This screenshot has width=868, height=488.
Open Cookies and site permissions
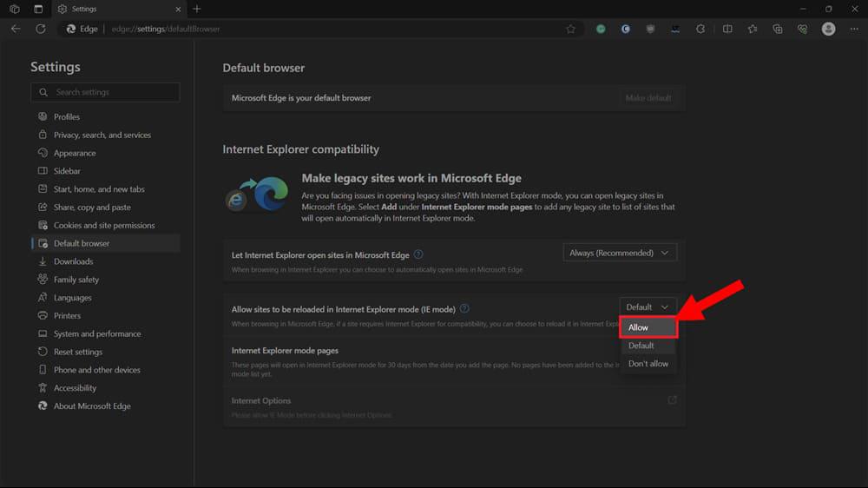click(106, 226)
